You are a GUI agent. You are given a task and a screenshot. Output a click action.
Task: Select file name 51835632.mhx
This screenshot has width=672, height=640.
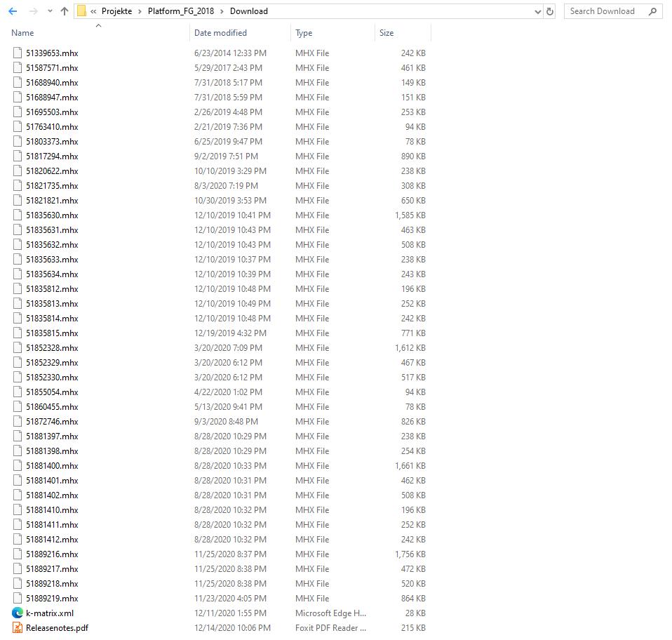[x=52, y=245]
